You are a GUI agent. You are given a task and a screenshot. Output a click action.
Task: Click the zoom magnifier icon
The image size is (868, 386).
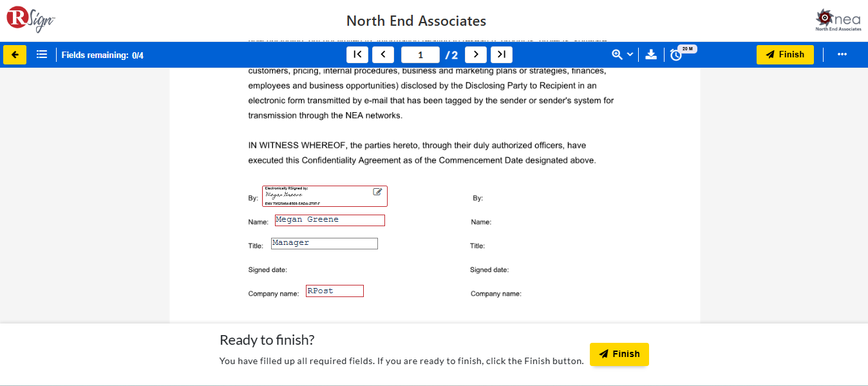coord(617,55)
